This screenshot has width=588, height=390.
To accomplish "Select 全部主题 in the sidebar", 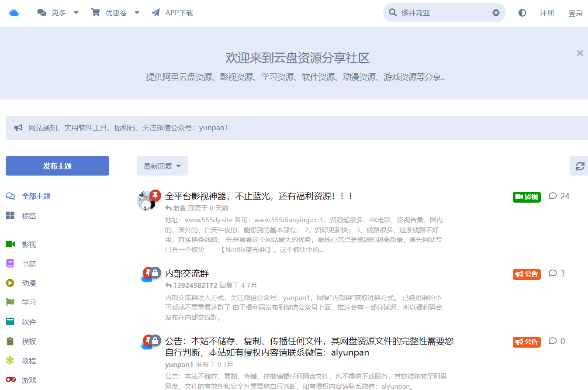I will tap(36, 196).
